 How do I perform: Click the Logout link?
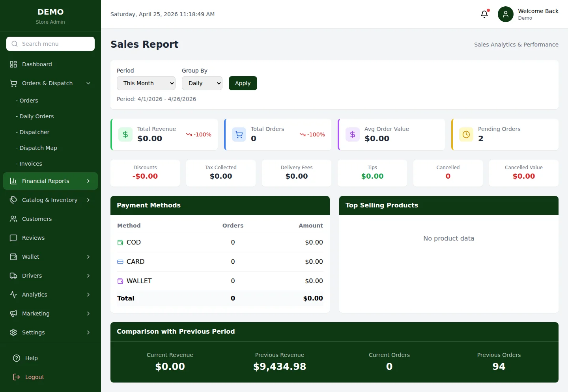tap(34, 377)
